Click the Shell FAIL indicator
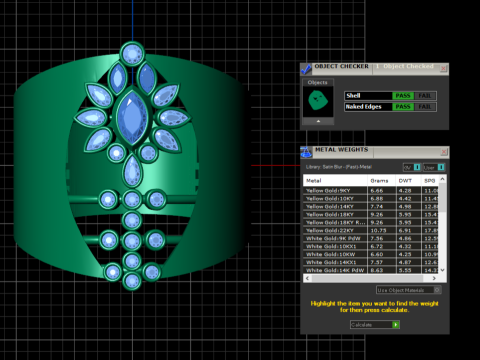Screen dimensions: 480x360 point(425,96)
